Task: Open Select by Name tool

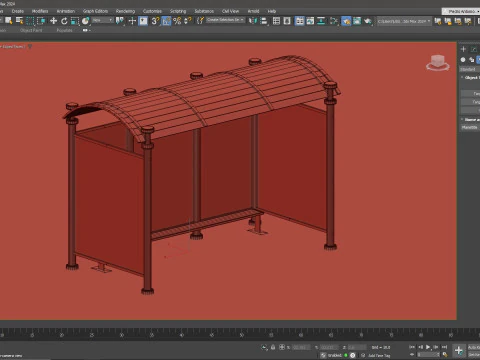Action: 19,21
